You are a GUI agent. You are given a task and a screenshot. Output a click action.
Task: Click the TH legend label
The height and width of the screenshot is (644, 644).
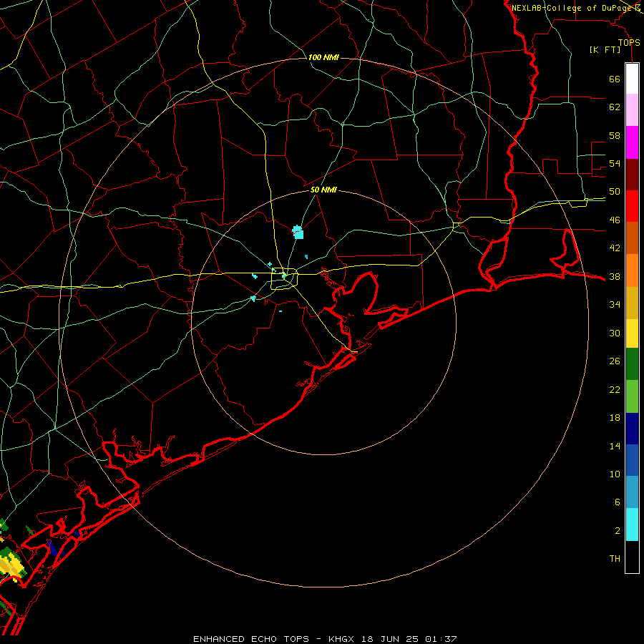[615, 559]
